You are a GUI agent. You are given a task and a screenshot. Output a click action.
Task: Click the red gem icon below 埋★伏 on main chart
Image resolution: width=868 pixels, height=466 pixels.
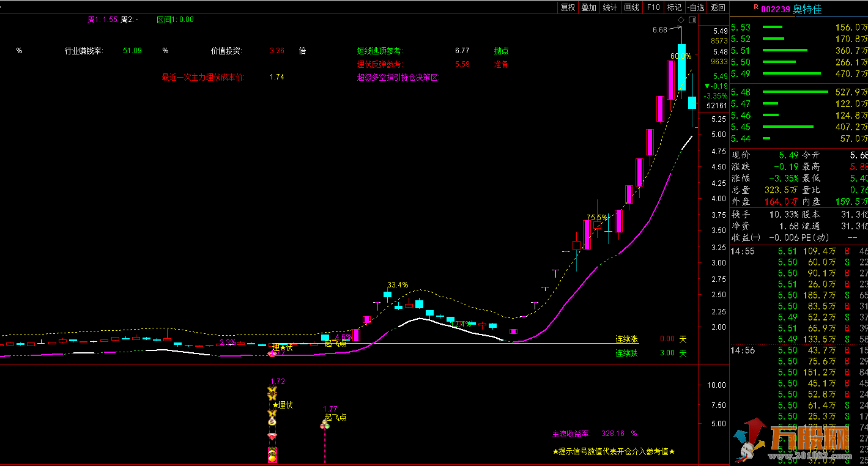pyautogui.click(x=273, y=354)
